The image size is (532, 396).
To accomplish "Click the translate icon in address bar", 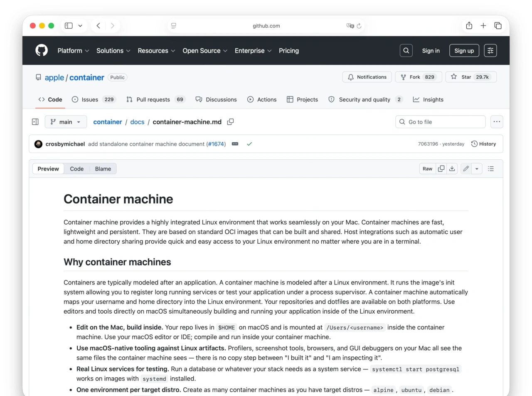I will [350, 26].
